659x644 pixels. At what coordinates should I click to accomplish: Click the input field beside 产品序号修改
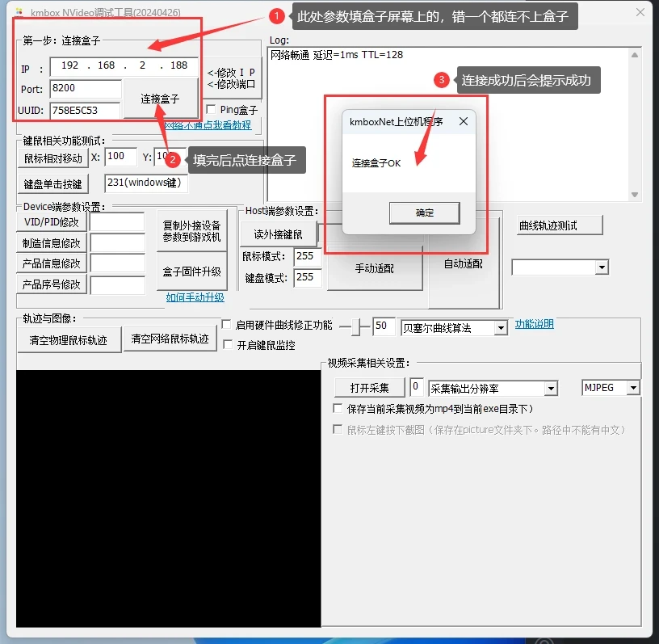click(117, 284)
